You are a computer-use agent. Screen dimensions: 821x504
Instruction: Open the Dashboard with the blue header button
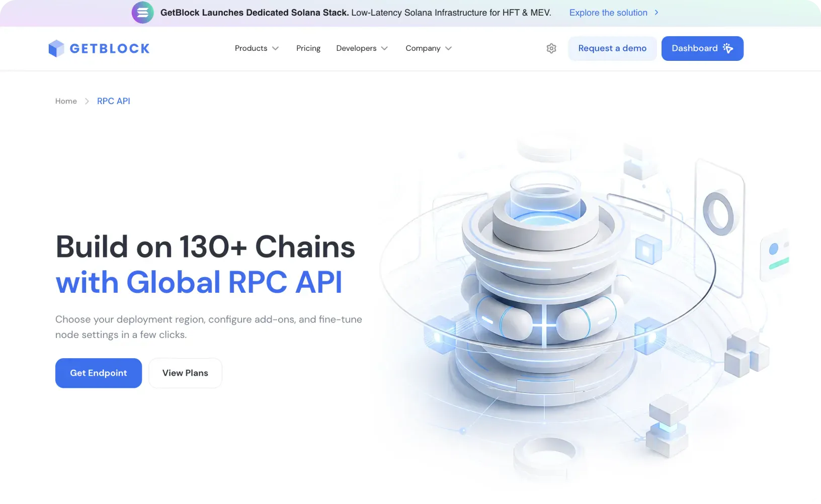[x=697, y=48]
